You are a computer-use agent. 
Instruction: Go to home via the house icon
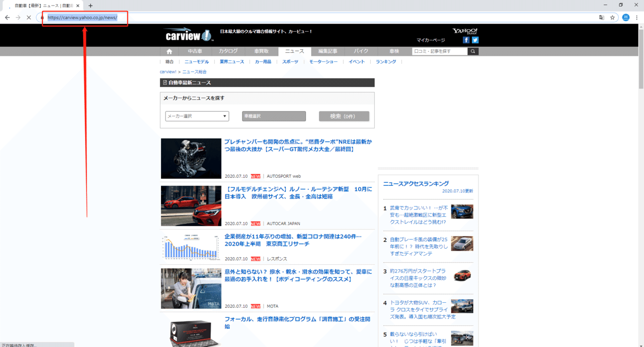(x=169, y=51)
